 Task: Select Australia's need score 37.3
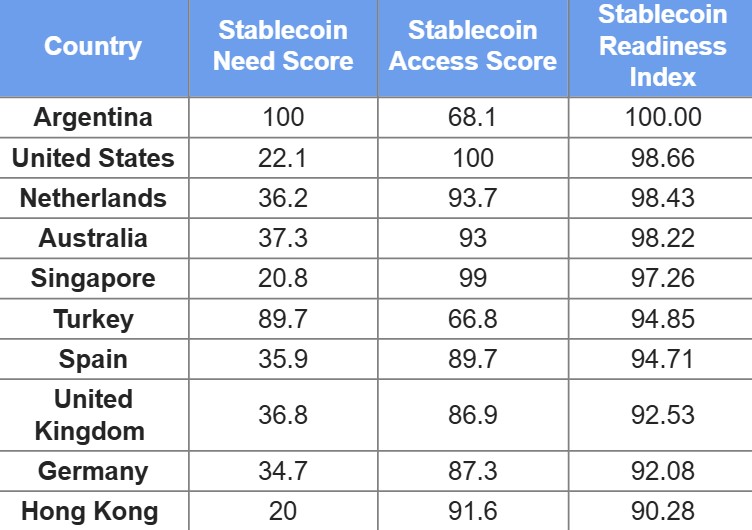click(283, 238)
